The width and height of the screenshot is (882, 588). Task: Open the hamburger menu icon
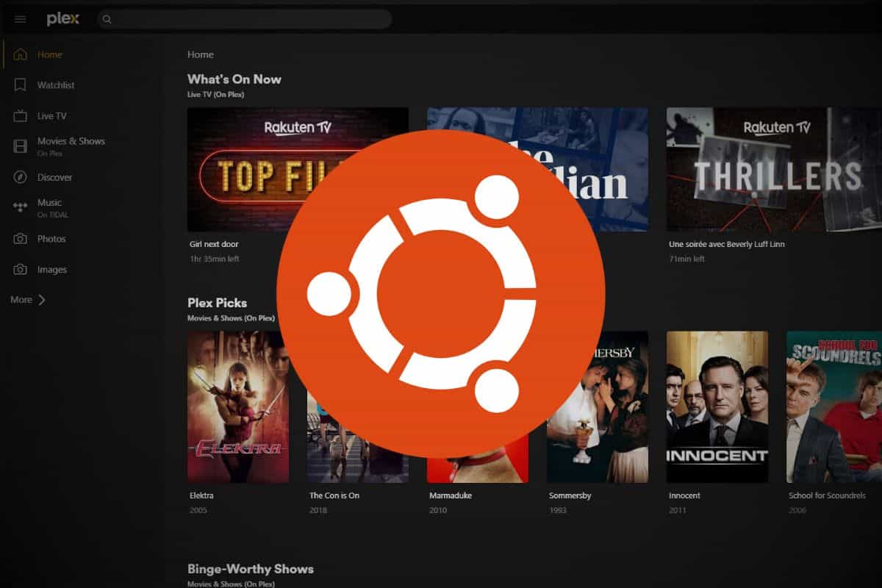pos(20,19)
